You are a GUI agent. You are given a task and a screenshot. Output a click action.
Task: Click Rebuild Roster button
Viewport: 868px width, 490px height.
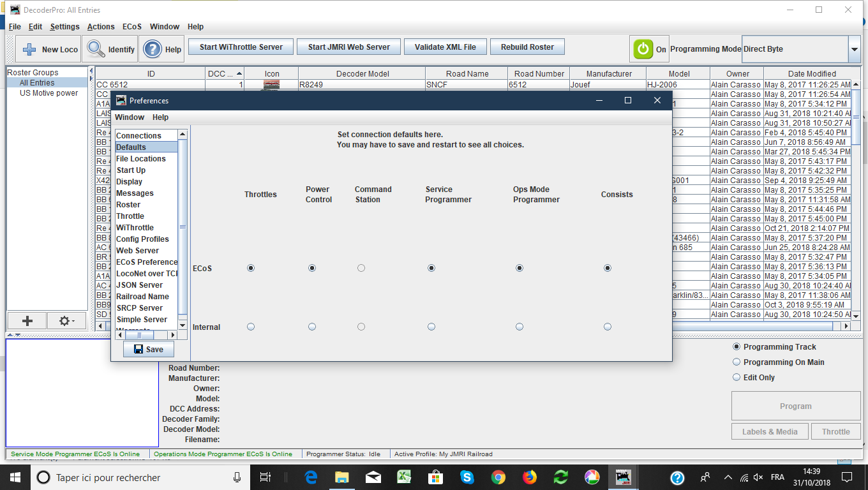[x=528, y=47]
